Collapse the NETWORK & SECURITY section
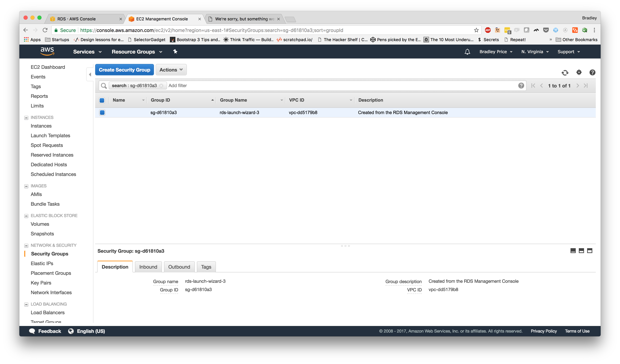 click(x=26, y=246)
